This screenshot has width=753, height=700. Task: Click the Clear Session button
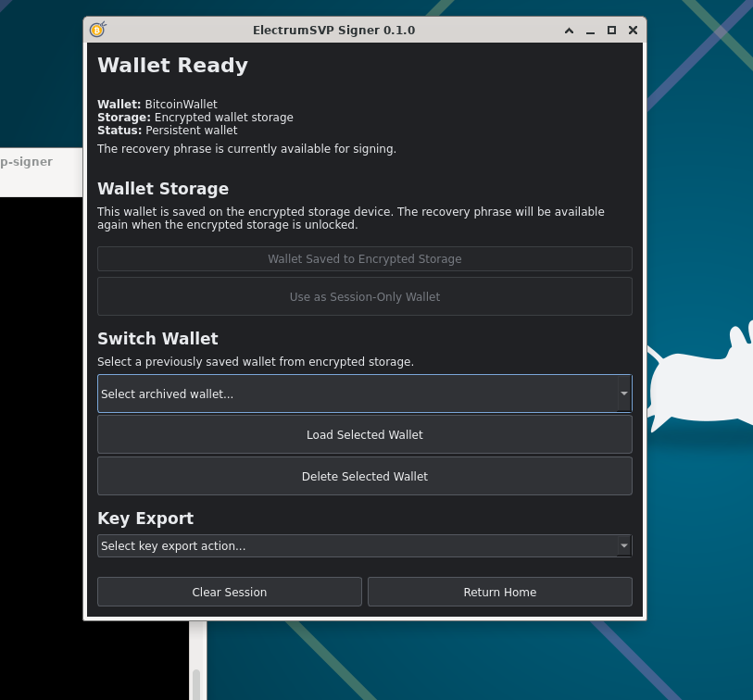(230, 592)
